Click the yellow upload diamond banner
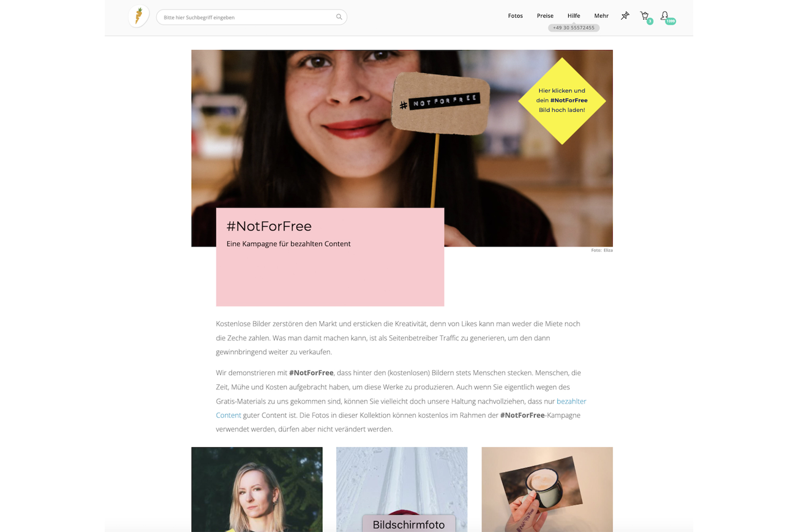This screenshot has height=532, width=798. click(562, 101)
